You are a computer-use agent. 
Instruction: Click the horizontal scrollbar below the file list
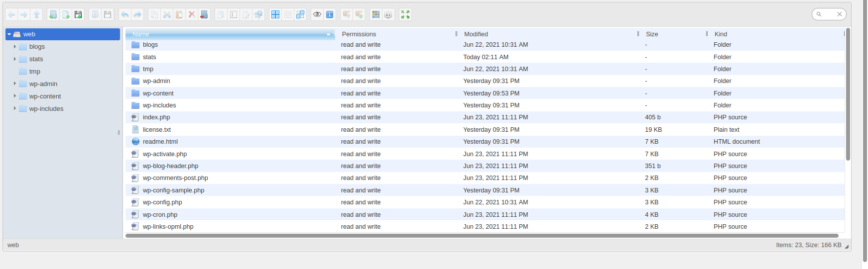point(482,236)
